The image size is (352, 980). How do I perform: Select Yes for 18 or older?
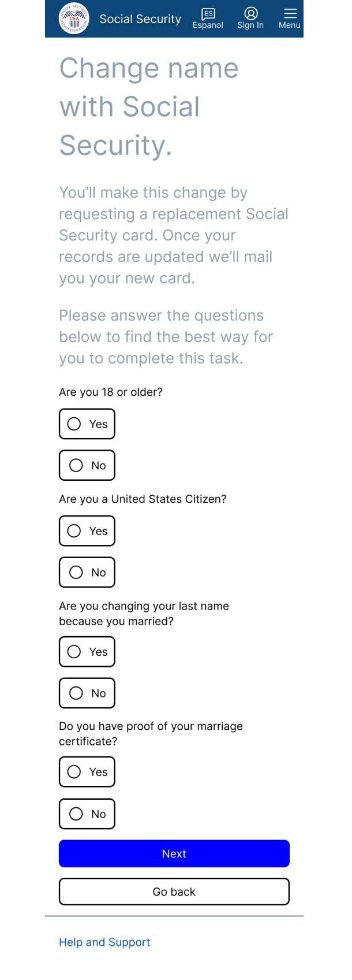coord(87,424)
